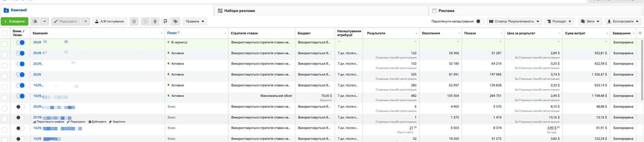
Task: Click the Покази column header
Action: click(470, 33)
